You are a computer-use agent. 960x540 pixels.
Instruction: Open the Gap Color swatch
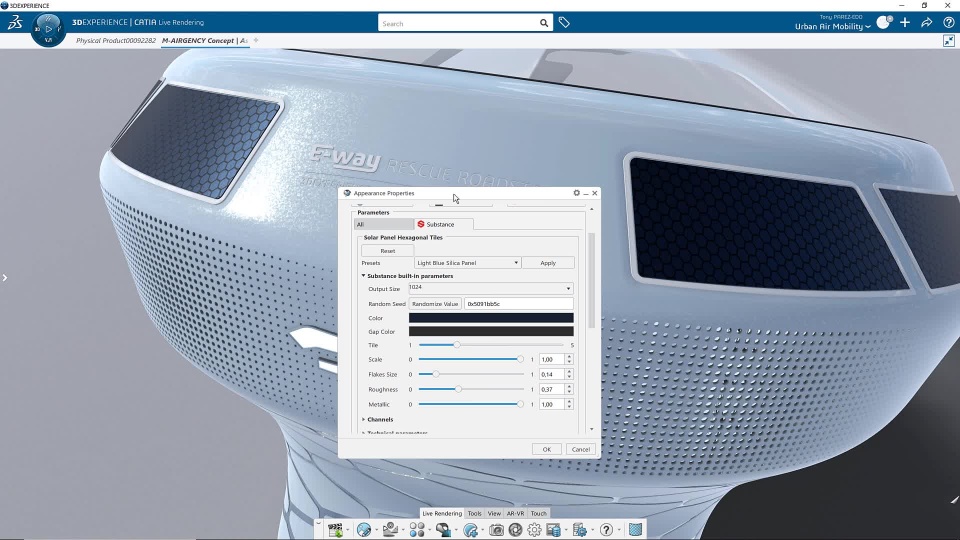(491, 331)
